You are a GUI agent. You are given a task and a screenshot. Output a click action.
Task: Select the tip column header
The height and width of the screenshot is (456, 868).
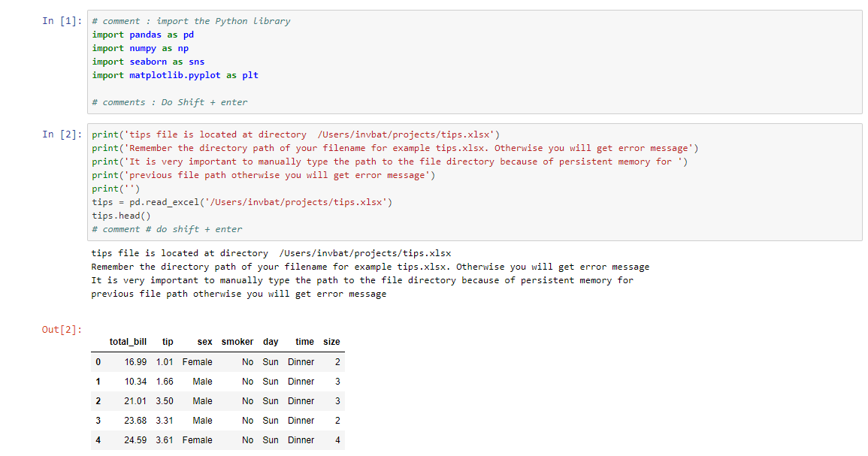coord(168,342)
